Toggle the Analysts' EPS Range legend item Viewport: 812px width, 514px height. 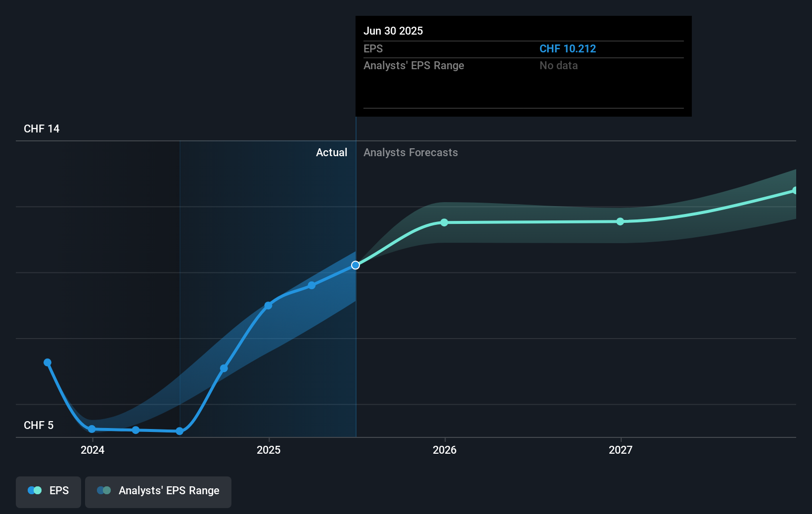[x=158, y=491]
